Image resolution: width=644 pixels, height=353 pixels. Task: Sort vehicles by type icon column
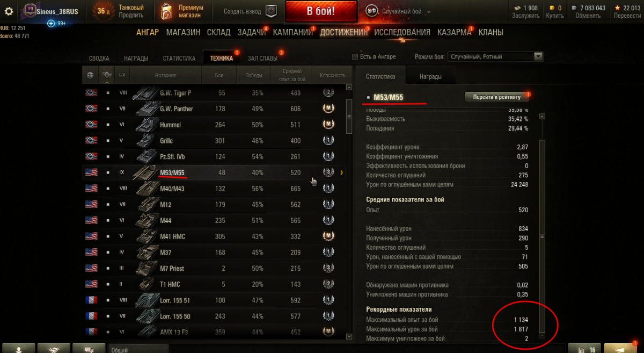tap(107, 76)
